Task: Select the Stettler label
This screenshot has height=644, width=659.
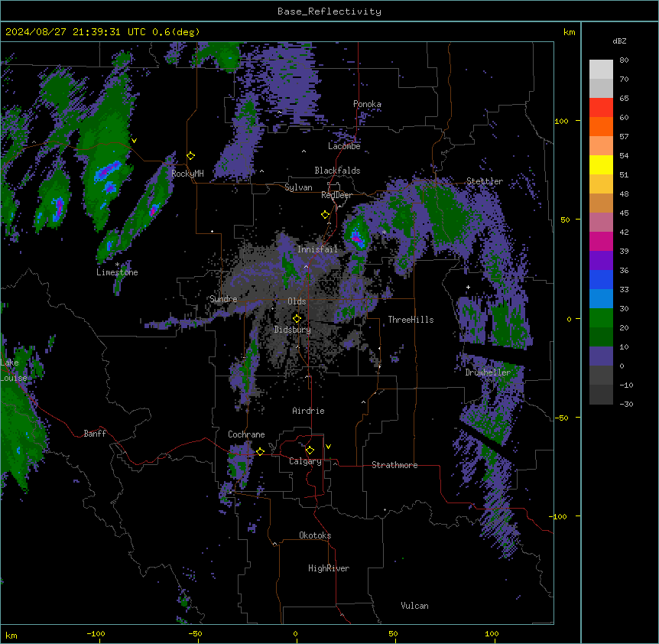Action: pyautogui.click(x=485, y=181)
